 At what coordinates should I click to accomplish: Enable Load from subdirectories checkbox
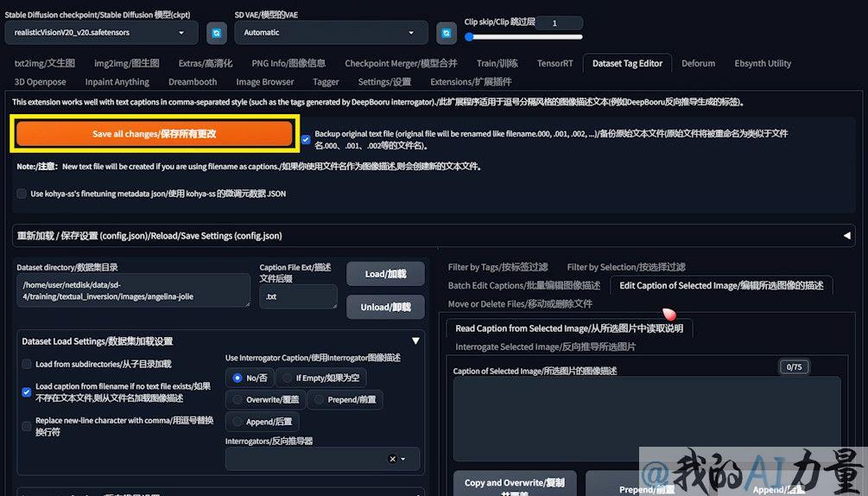pos(26,364)
